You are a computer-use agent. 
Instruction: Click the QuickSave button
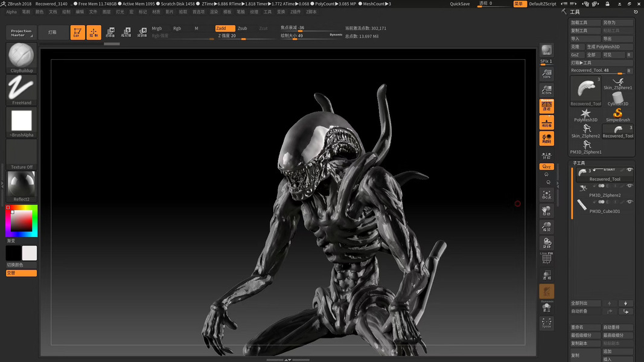pos(460,4)
